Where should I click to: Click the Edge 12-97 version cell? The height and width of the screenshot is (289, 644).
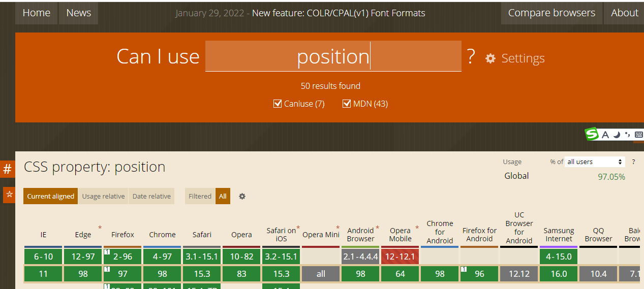(x=83, y=256)
